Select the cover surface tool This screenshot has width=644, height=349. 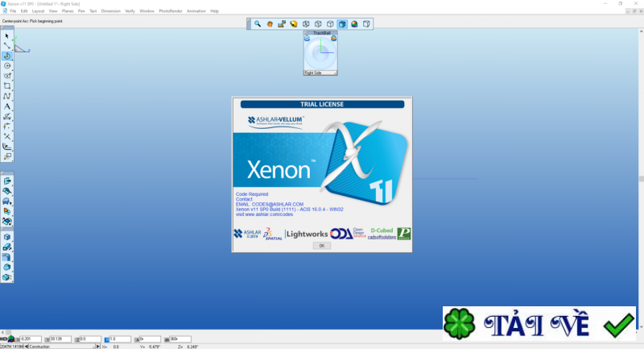coord(7,201)
